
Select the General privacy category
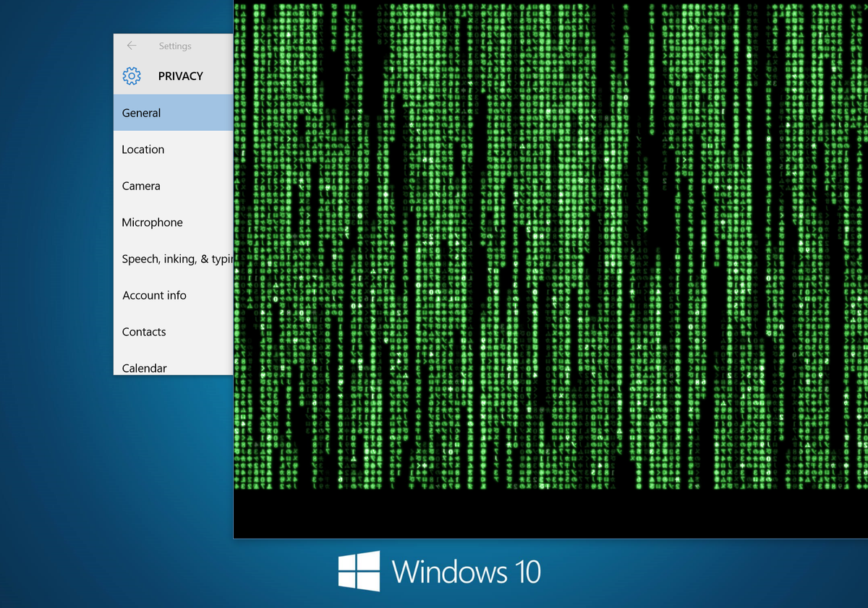pos(174,113)
